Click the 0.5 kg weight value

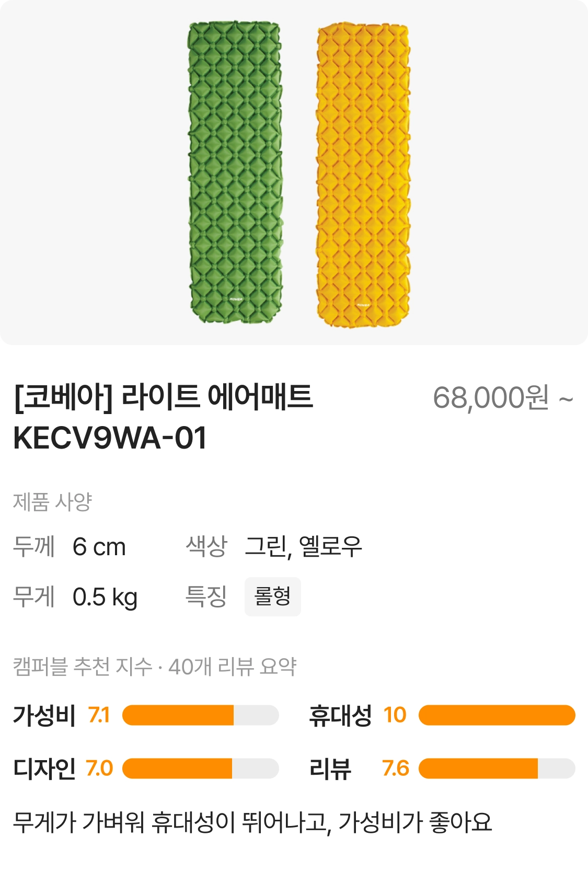105,597
